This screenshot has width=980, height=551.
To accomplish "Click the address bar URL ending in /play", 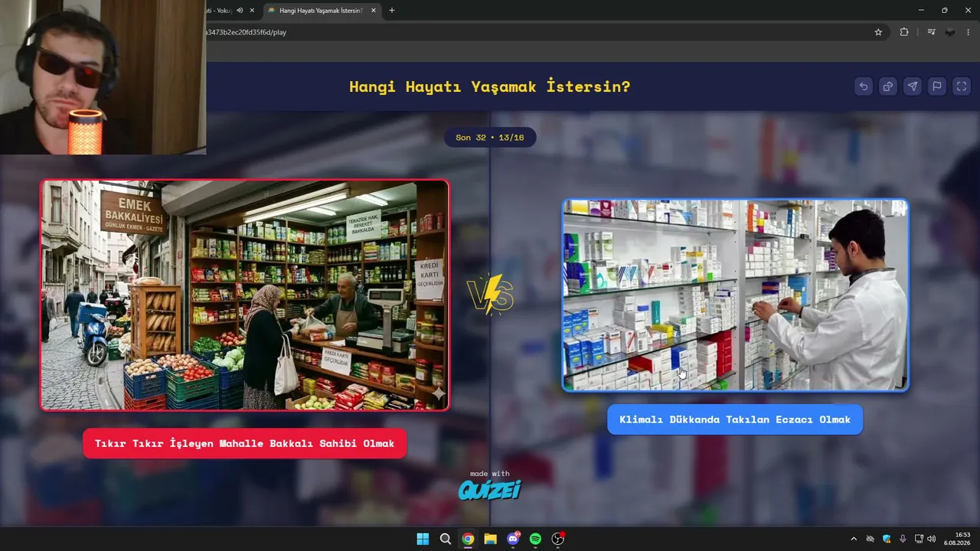I will pos(247,32).
